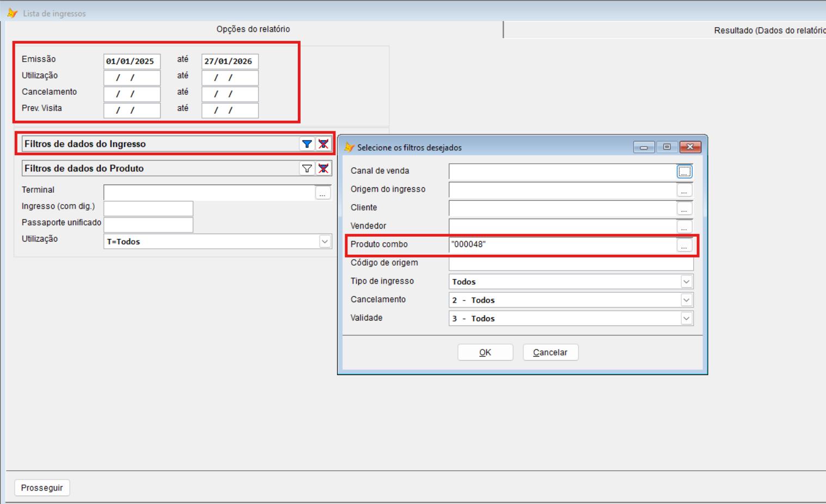
Task: Clear filter on Filtros de dados do Ingresso
Action: point(323,144)
